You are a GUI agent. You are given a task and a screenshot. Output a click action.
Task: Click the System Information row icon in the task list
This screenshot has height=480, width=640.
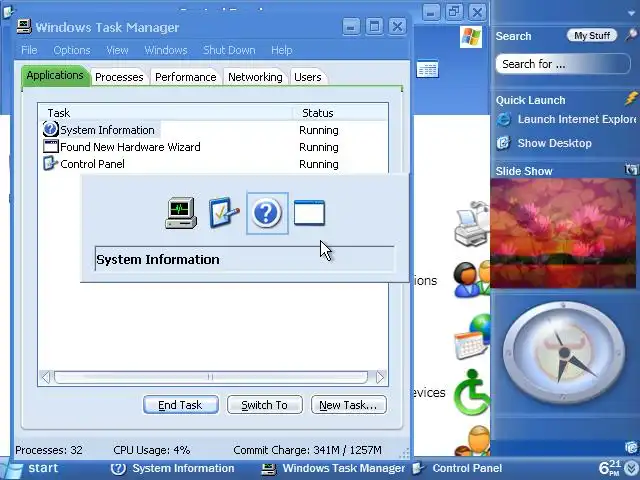click(x=50, y=129)
